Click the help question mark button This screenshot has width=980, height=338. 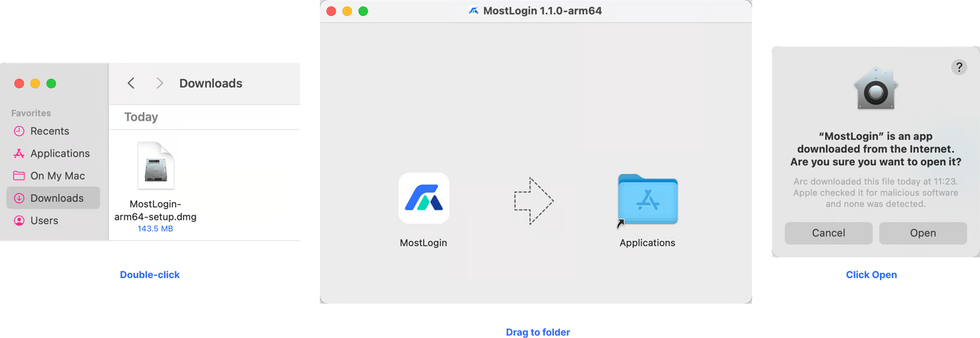(959, 67)
